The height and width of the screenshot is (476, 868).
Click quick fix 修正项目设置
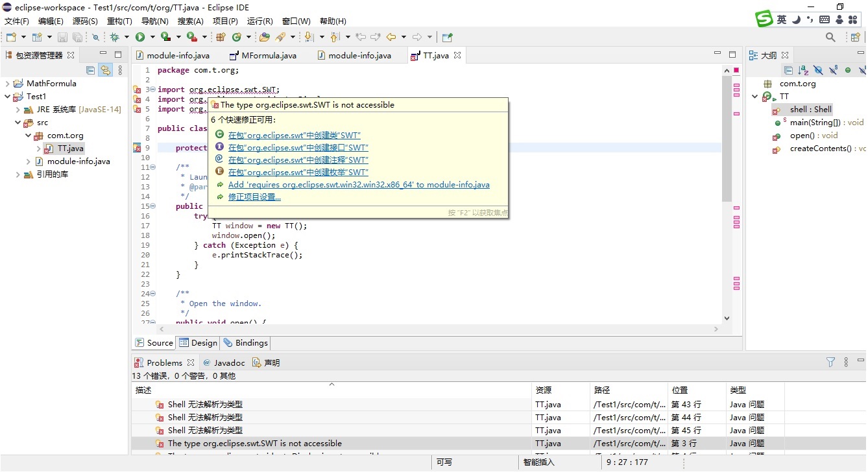(254, 197)
